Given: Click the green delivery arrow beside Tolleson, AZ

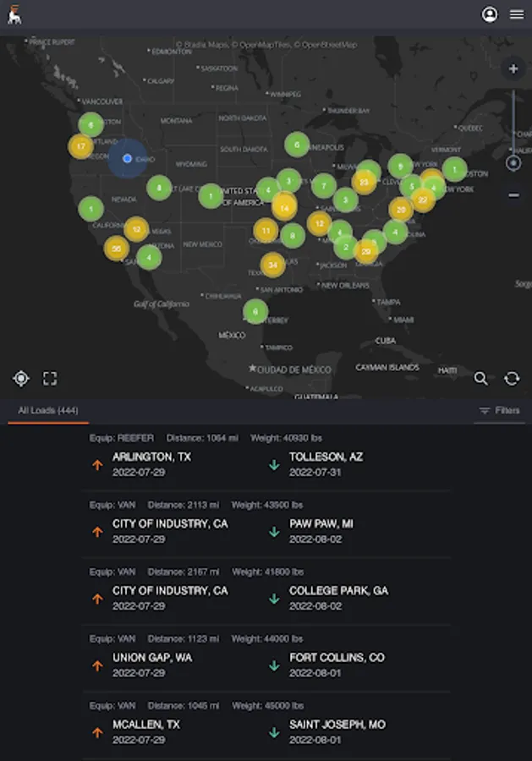Looking at the screenshot, I should pyautogui.click(x=274, y=465).
